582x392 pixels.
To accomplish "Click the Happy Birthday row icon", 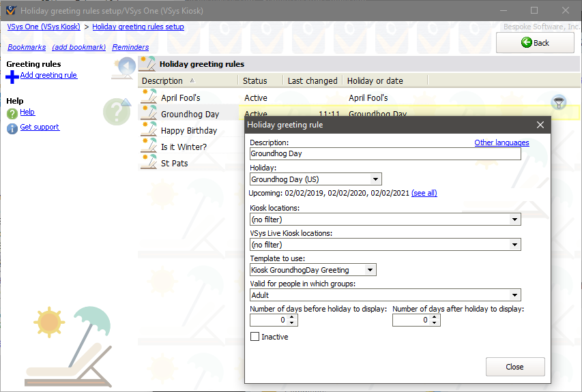I will (x=149, y=130).
